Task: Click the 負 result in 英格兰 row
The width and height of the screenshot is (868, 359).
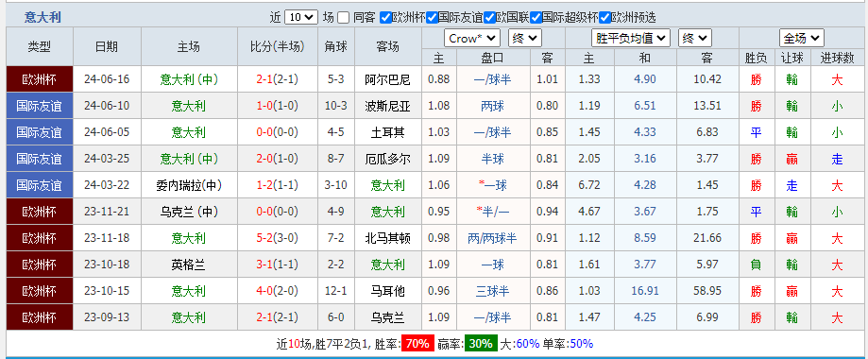Action: pyautogui.click(x=757, y=265)
